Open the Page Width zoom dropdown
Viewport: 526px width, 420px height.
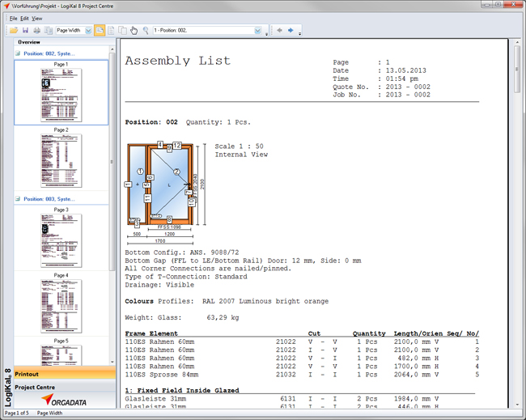(88, 31)
